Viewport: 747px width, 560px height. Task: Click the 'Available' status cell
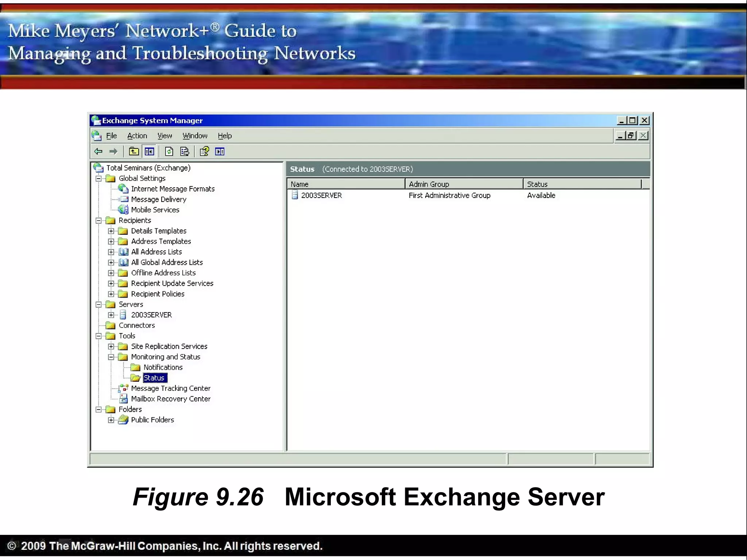tap(541, 195)
